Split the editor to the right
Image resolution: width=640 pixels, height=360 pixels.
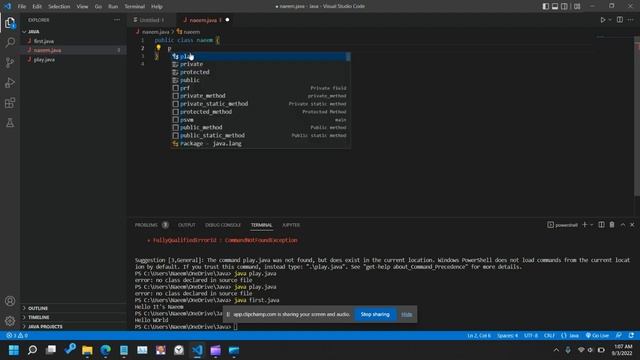tap(620, 20)
